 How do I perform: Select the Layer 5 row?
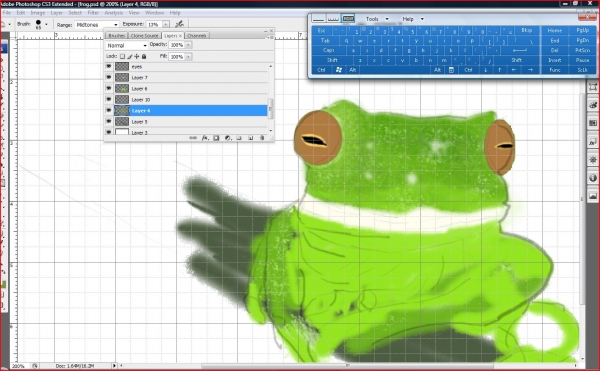(x=186, y=122)
